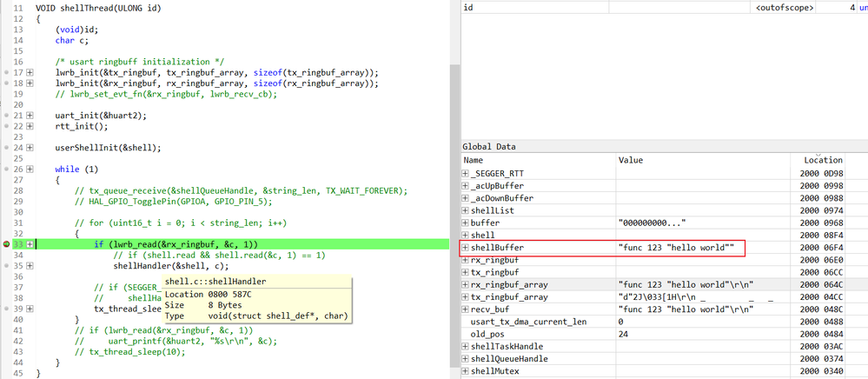Viewport: 868px width, 379px height.
Task: Toggle breakpoint marker at line 18
Action: click(5, 83)
